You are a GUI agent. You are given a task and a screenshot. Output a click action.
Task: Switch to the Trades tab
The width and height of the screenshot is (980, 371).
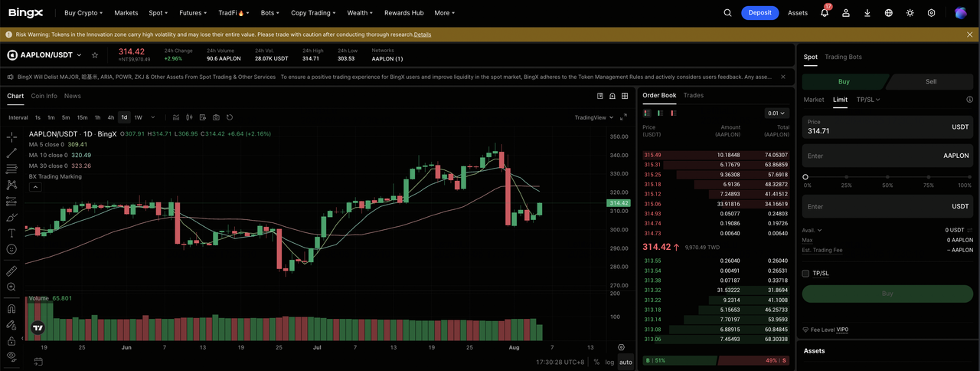[x=694, y=95]
